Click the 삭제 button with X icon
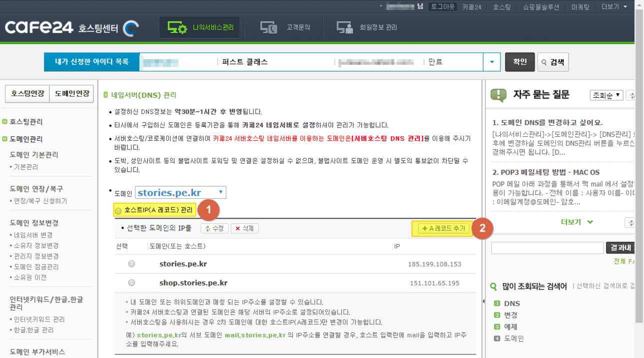644x358 pixels. click(244, 228)
